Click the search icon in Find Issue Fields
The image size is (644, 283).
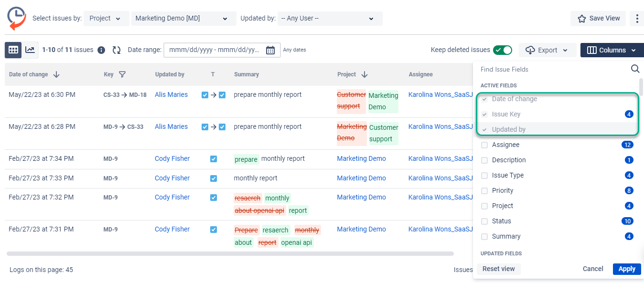pyautogui.click(x=635, y=69)
